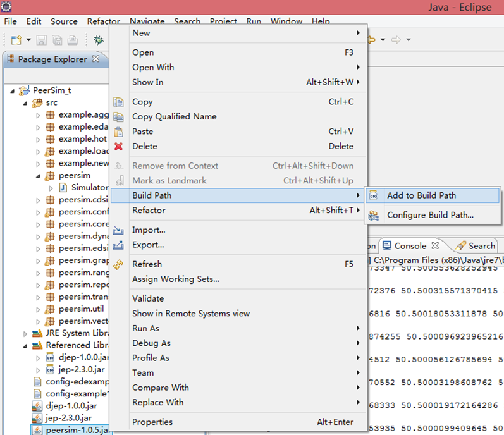The image size is (504, 435).
Task: Click the Refresh arrows icon
Action: (118, 264)
